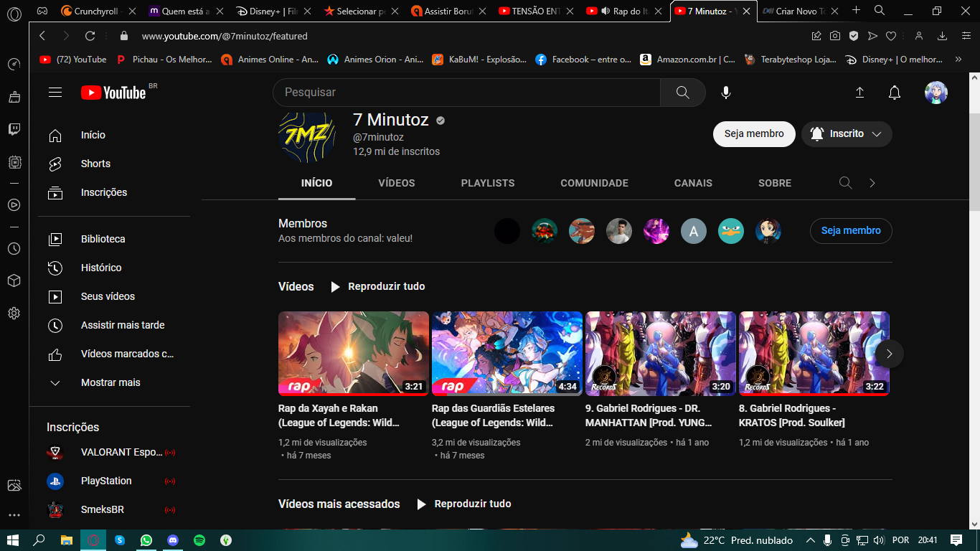The width and height of the screenshot is (980, 551).
Task: Expand Inscrito subscription dropdown
Action: pos(847,134)
